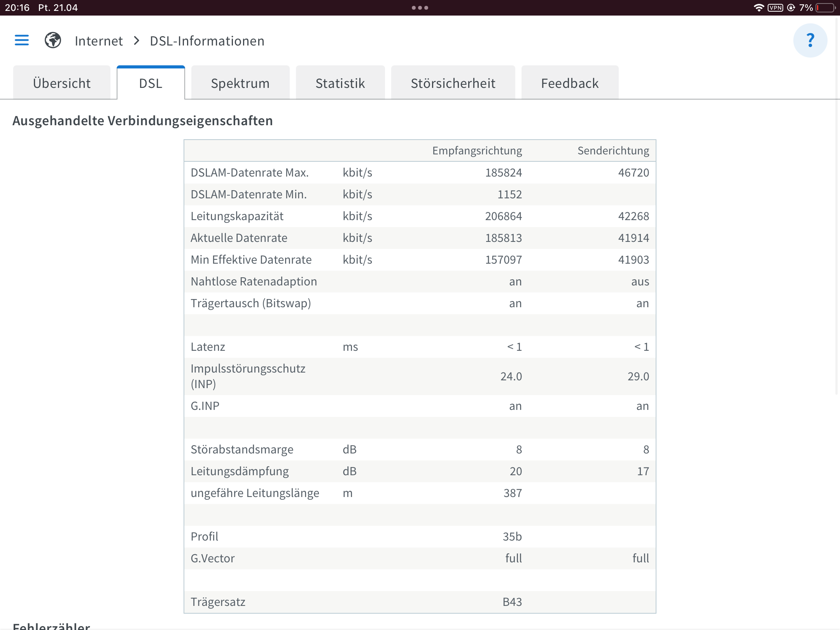Switch to the Statistik tab
This screenshot has height=630, width=840.
[x=340, y=83]
